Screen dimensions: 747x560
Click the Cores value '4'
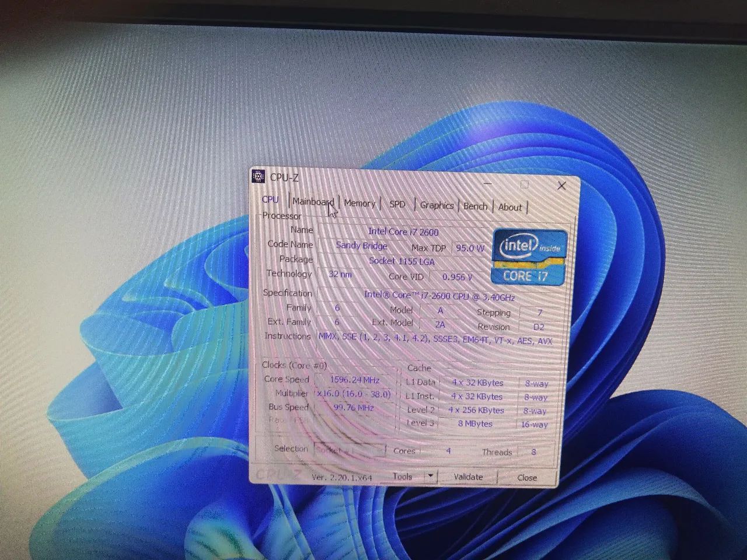tap(448, 451)
